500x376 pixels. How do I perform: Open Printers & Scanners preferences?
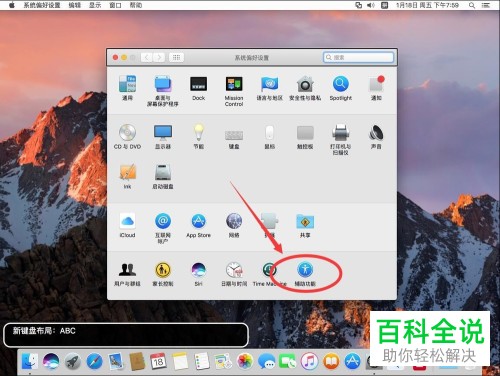pyautogui.click(x=341, y=139)
